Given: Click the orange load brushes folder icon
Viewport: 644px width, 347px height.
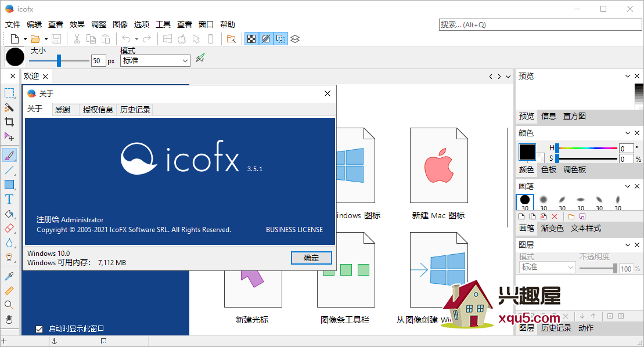Looking at the screenshot, I should click(x=571, y=216).
